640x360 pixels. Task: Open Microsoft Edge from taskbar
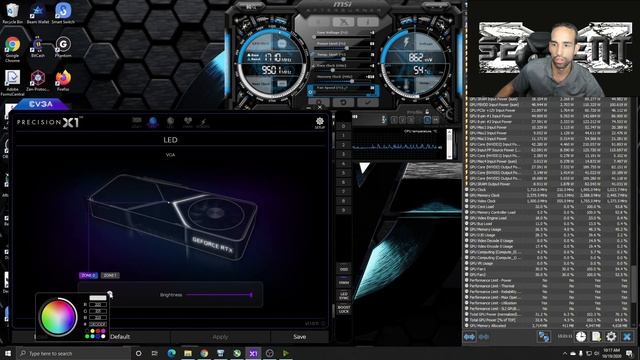pyautogui.click(x=171, y=353)
